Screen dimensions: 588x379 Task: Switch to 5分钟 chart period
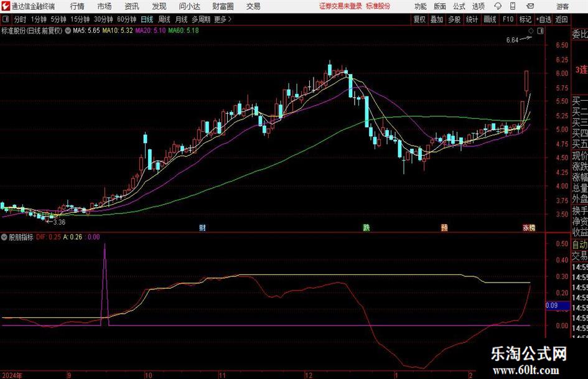tap(58, 19)
